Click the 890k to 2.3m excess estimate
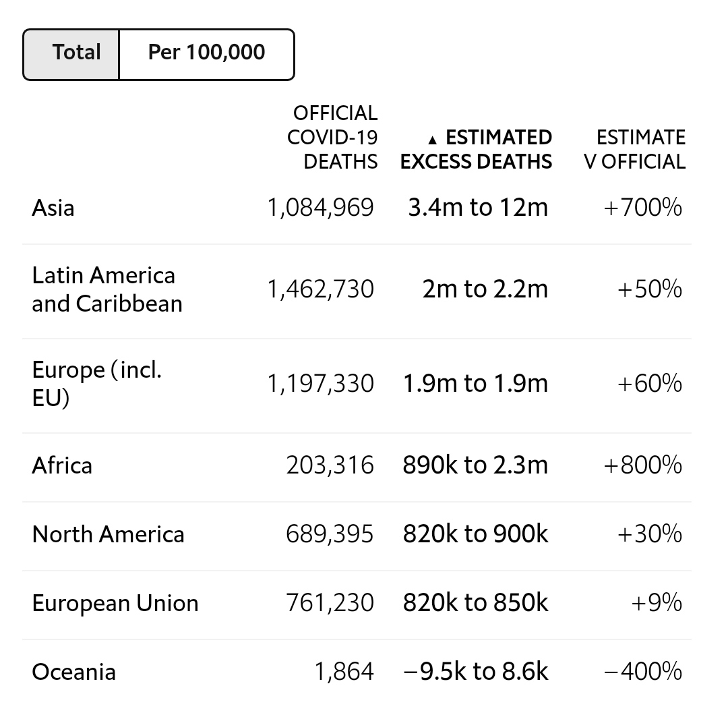728x717 pixels. point(475,465)
